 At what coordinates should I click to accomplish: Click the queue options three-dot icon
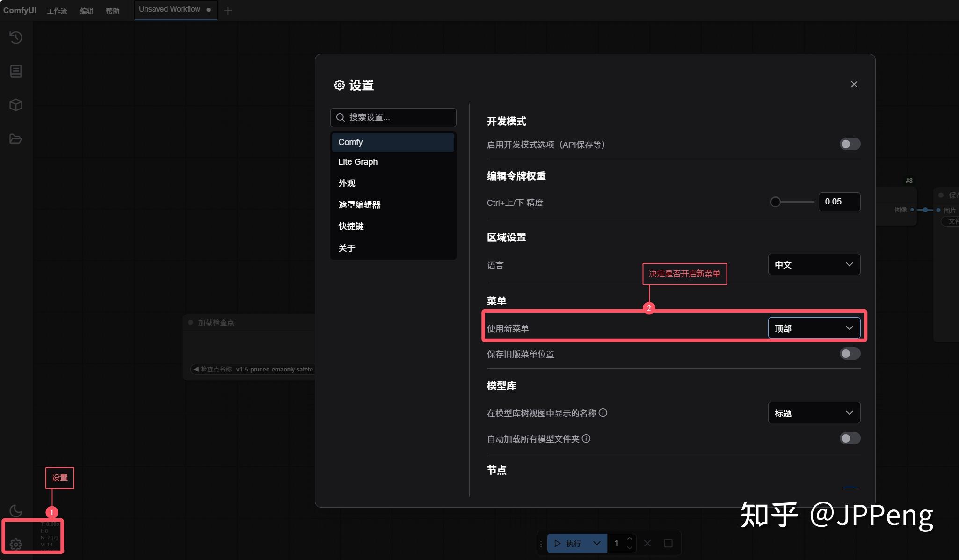point(542,543)
